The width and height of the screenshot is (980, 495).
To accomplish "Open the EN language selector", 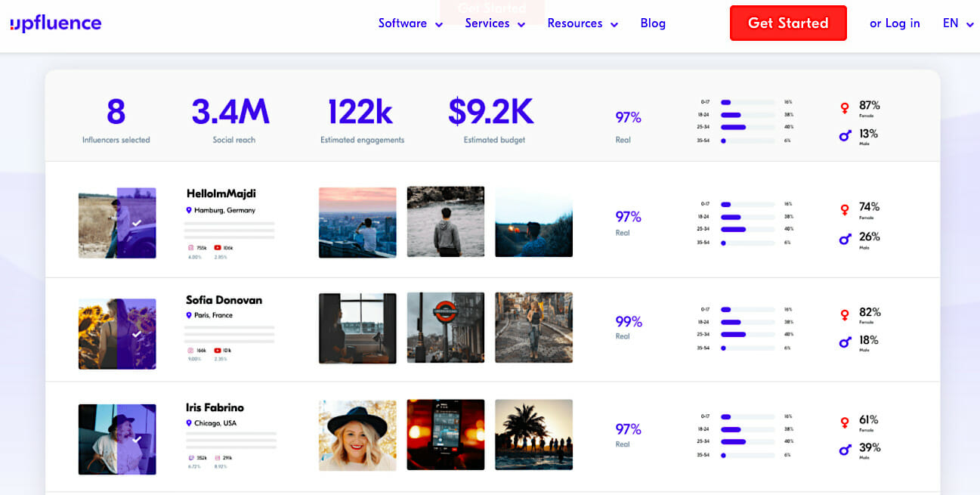I will [957, 23].
